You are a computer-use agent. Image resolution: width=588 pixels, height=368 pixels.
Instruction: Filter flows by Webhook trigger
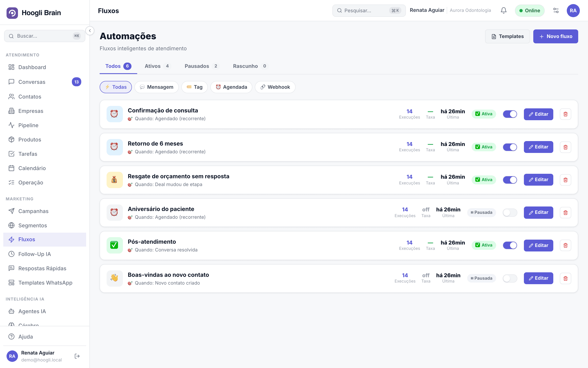tap(275, 87)
